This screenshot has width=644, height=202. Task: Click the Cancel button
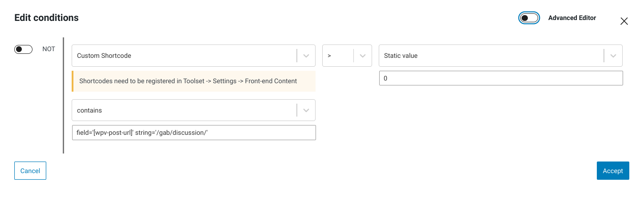30,171
